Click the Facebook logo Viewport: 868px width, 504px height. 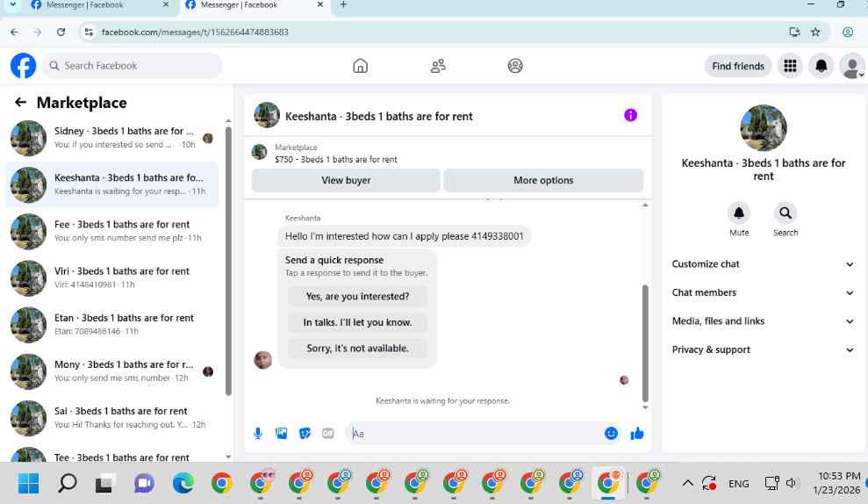tap(23, 66)
